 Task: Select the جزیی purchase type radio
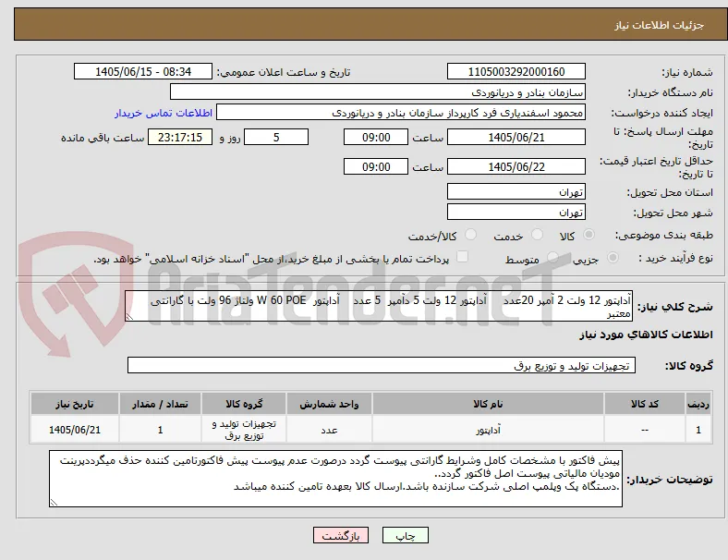(613, 258)
